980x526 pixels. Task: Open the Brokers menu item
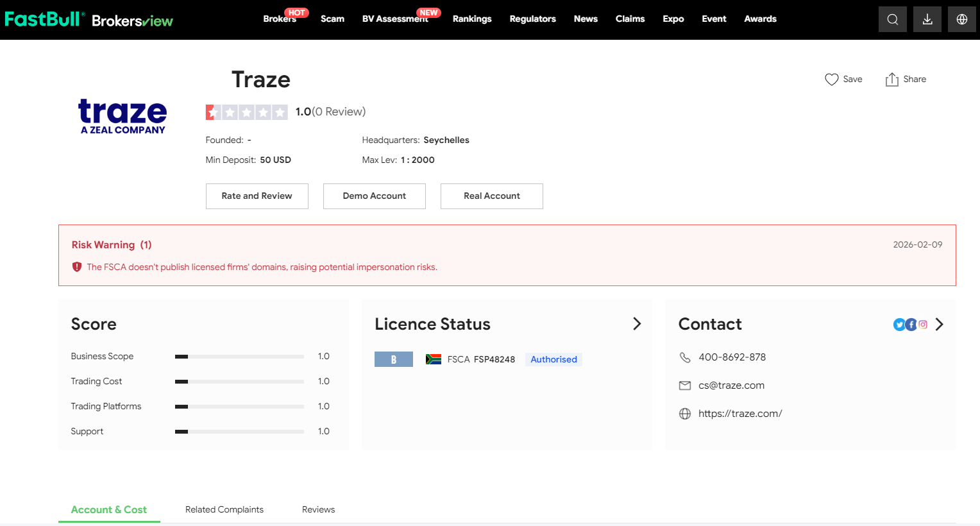pyautogui.click(x=280, y=19)
